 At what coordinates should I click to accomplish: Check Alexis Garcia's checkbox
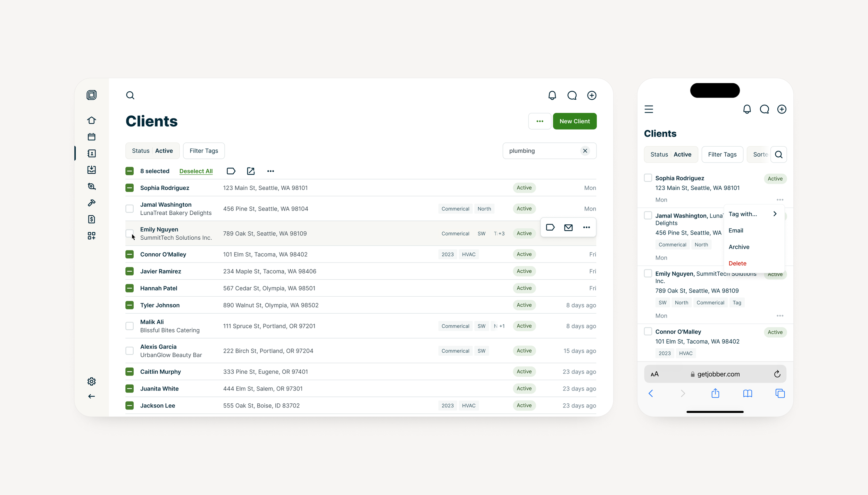click(x=130, y=351)
